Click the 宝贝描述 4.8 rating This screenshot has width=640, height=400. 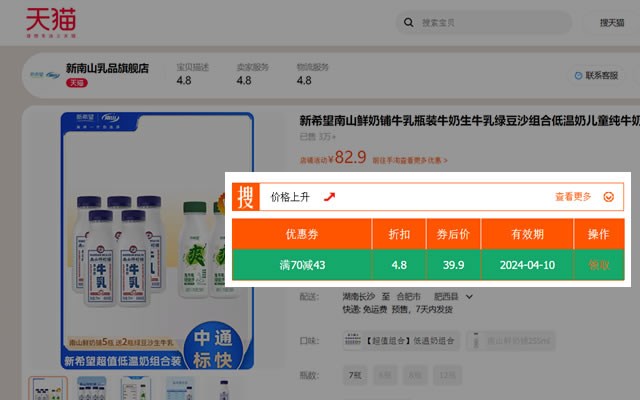(192, 74)
